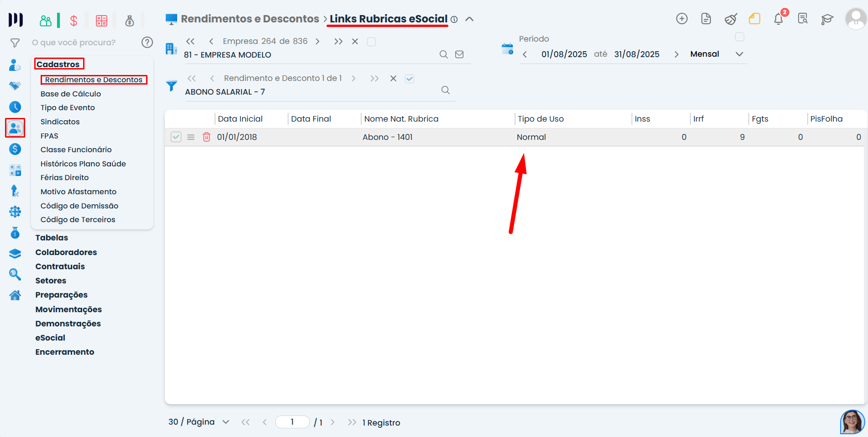Expand the eSocial menu section
The width and height of the screenshot is (868, 437).
click(x=50, y=338)
